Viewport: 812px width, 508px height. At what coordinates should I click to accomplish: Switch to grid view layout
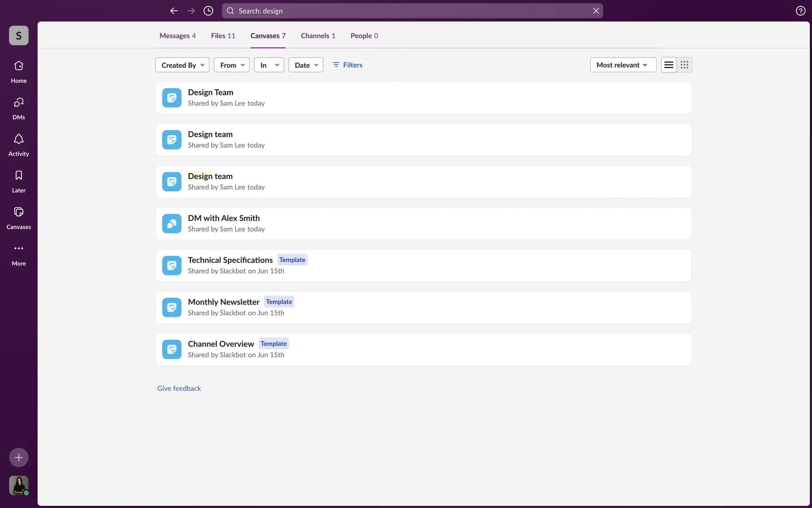[x=684, y=65]
